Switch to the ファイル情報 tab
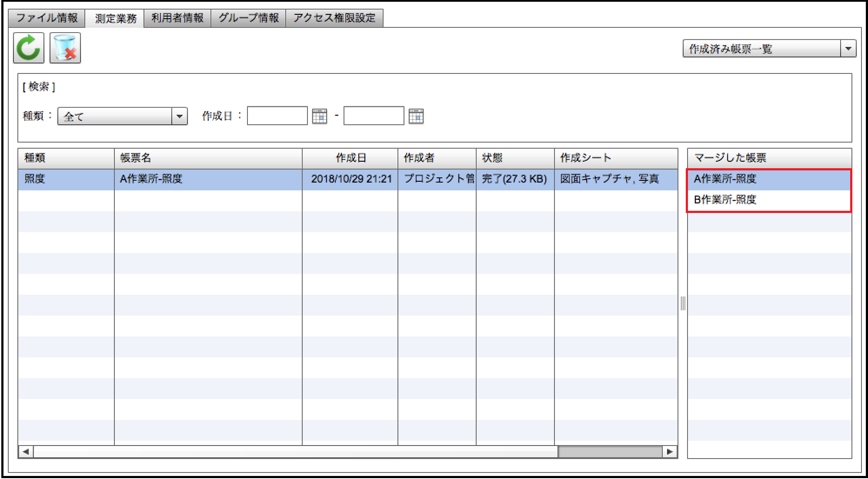The image size is (868, 479). 47,18
